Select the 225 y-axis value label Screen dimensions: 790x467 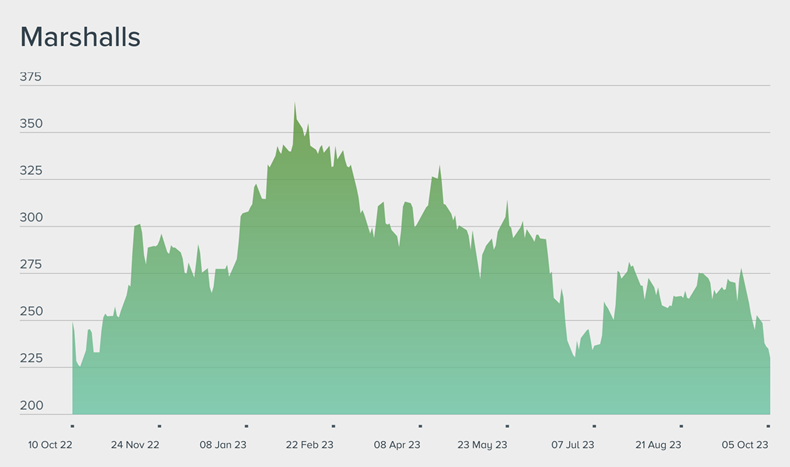(x=31, y=359)
